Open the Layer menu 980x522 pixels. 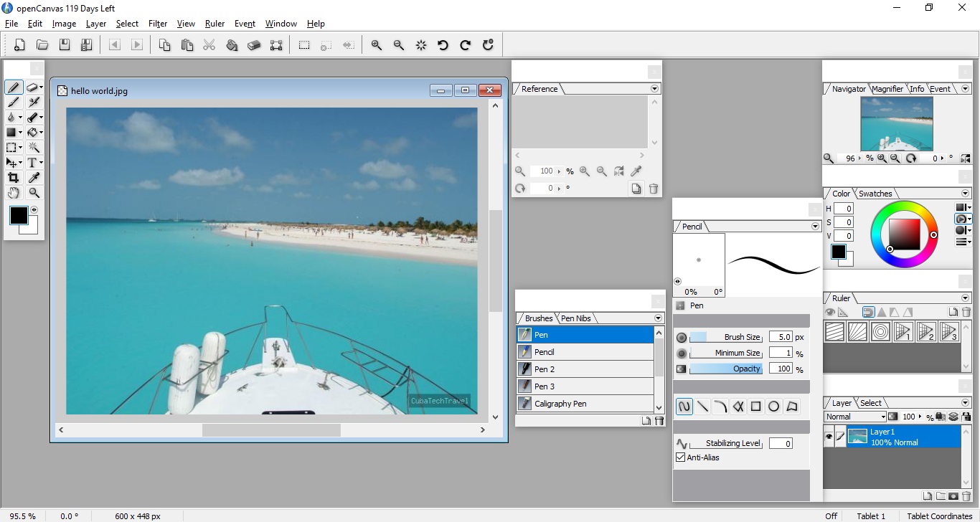pyautogui.click(x=95, y=24)
